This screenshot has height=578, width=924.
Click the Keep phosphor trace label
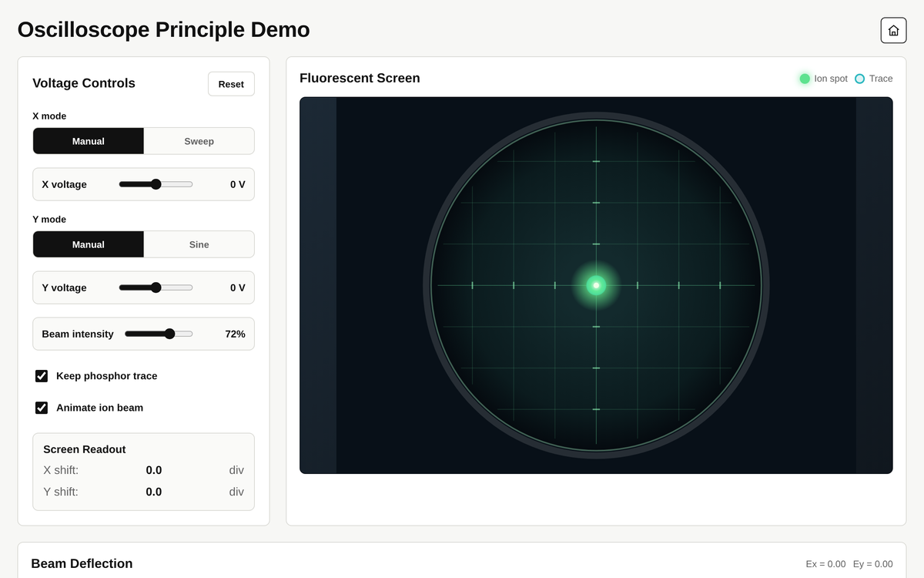tap(106, 376)
